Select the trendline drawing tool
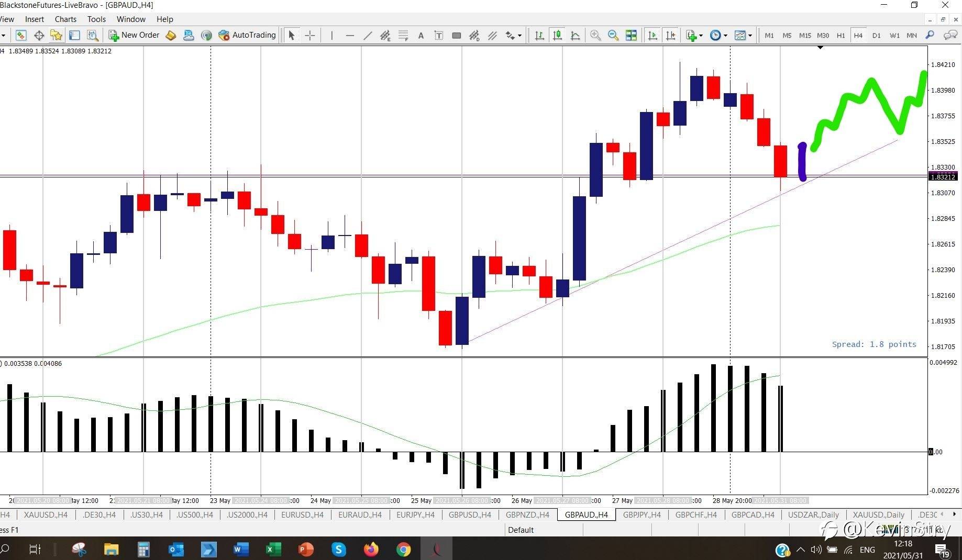962x560 pixels. [368, 35]
